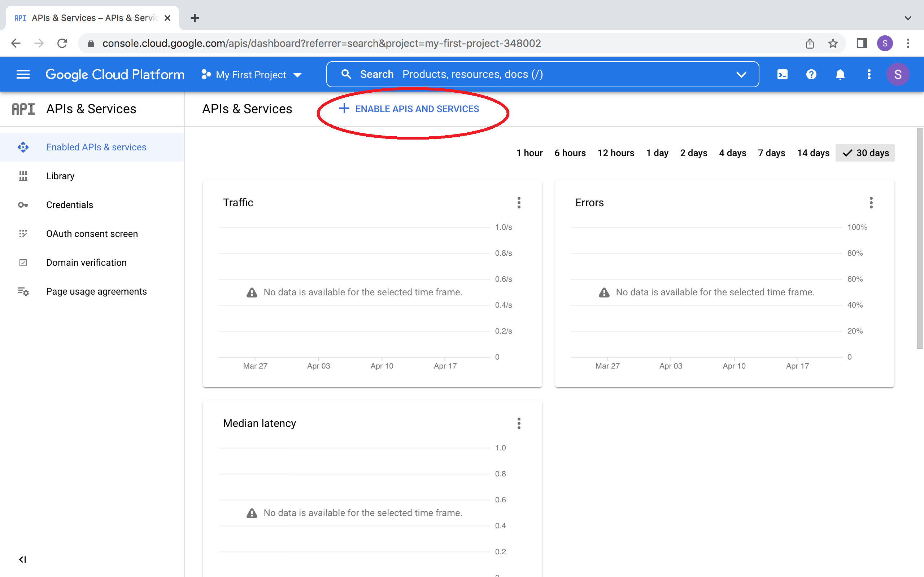Screen dimensions: 924x577
Task: Click Google Cloud header three-dot settings menu
Action: tap(869, 74)
